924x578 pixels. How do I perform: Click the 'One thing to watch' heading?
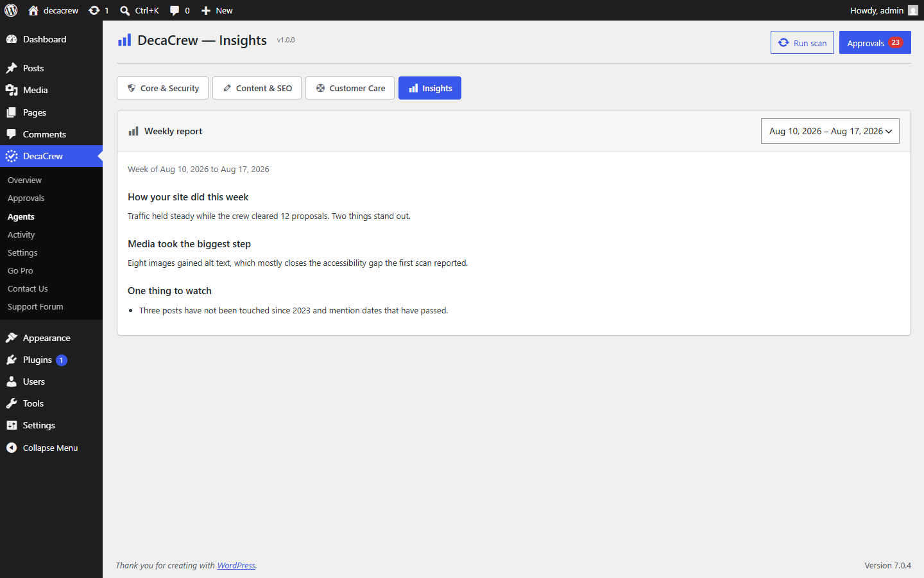click(169, 291)
